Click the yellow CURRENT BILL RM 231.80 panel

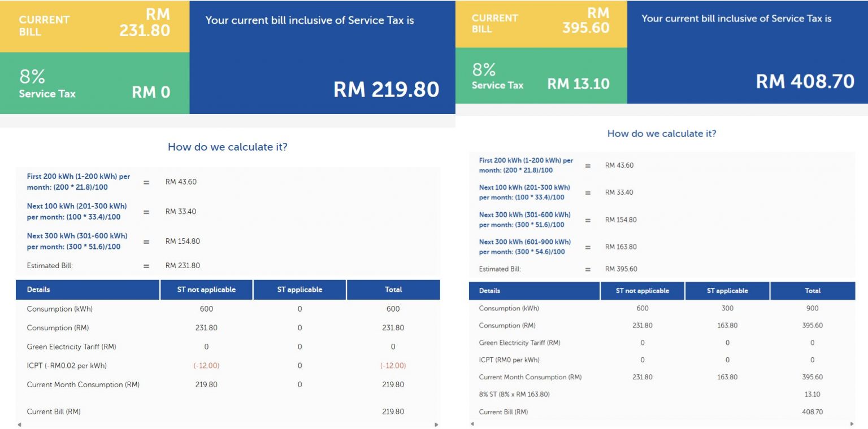pos(95,25)
